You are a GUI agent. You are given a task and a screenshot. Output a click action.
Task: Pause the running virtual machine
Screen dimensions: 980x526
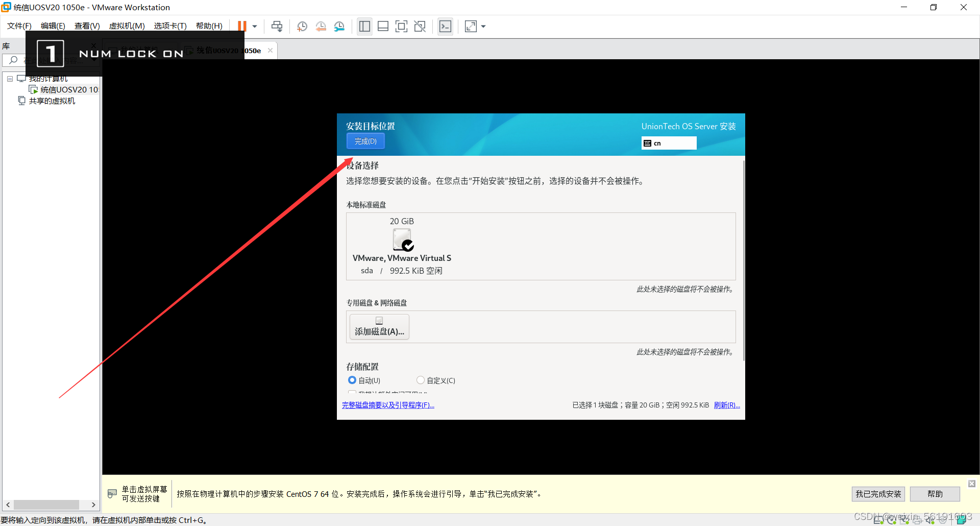(242, 26)
